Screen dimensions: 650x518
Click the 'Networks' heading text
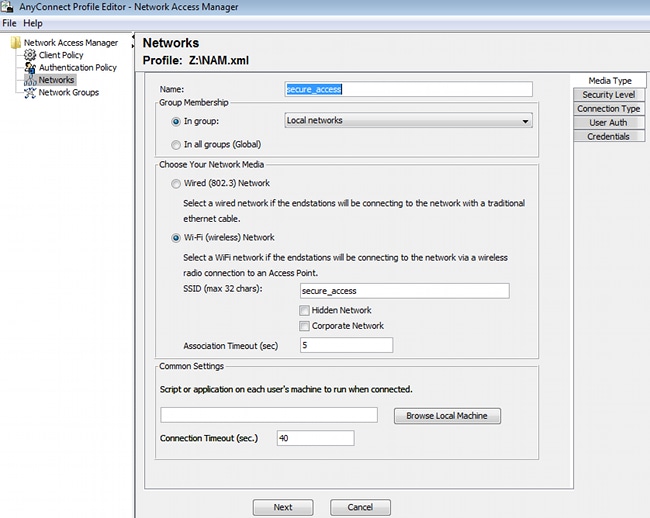[171, 43]
